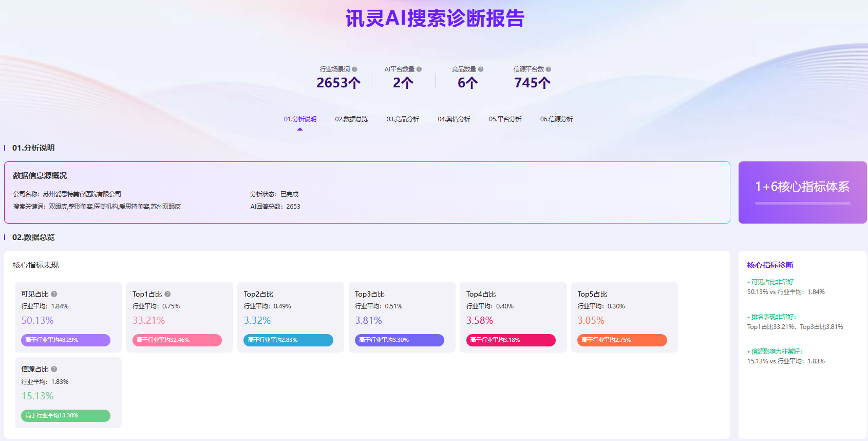Go to 03.竞品分析 tab
Viewport: 868px width, 441px height.
[403, 119]
